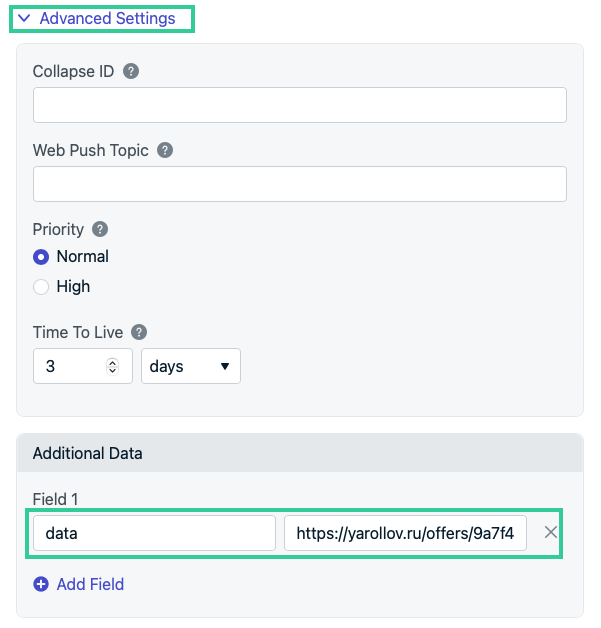Open the Priority help tooltip icon
Viewport: 601px width, 628px height.
pyautogui.click(x=100, y=229)
